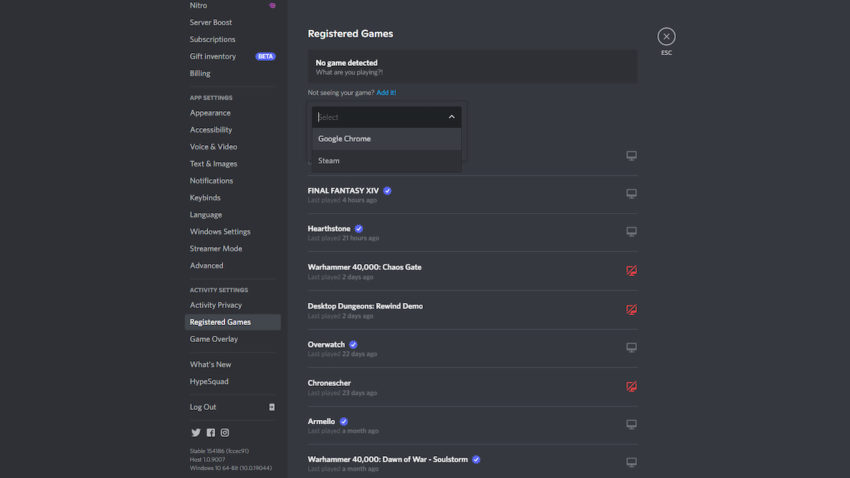Click verified badge next to Hearthstone
This screenshot has width=850, height=478.
(358, 229)
